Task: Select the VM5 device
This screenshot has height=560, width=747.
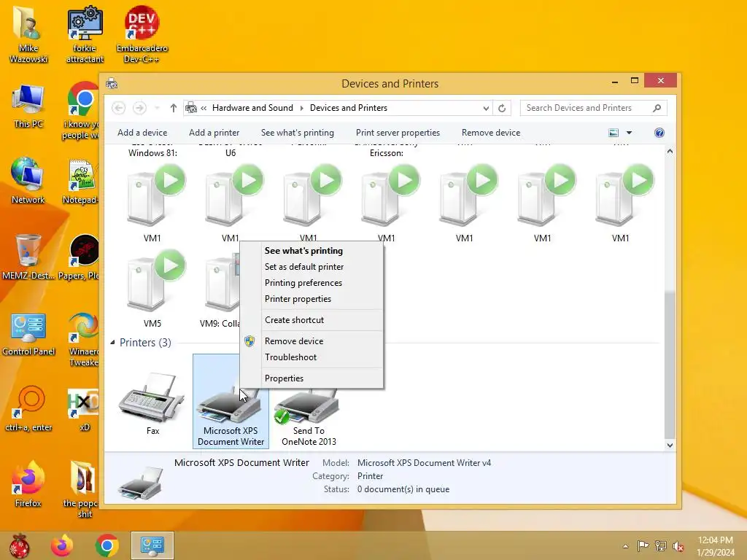Action: (152, 289)
